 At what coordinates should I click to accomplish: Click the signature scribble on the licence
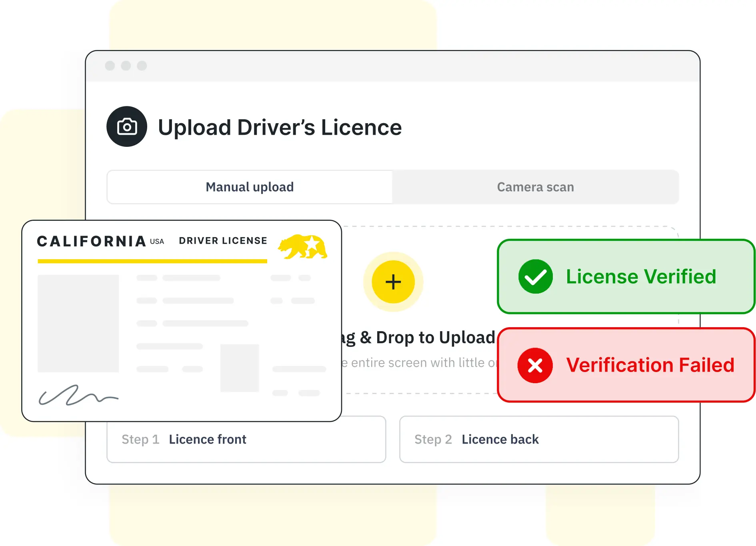coord(78,395)
